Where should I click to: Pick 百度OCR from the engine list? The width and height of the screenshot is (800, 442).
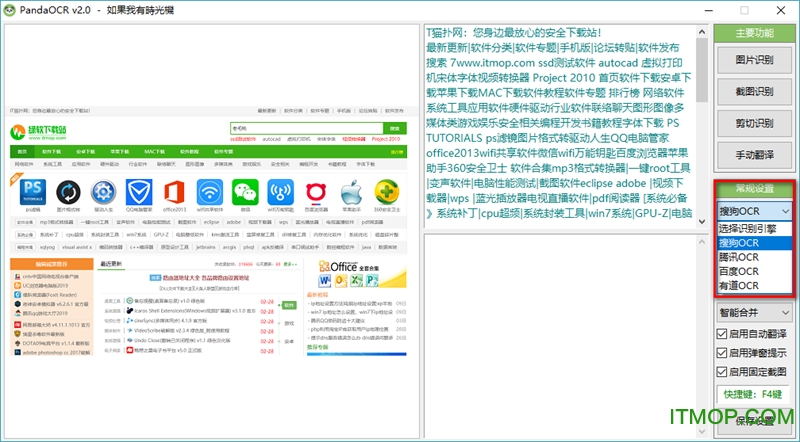click(x=754, y=272)
